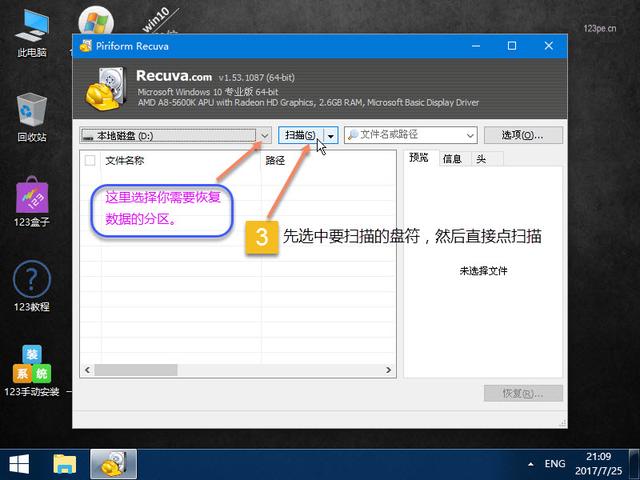
Task: Sort by the 路径 column header
Action: (x=328, y=160)
